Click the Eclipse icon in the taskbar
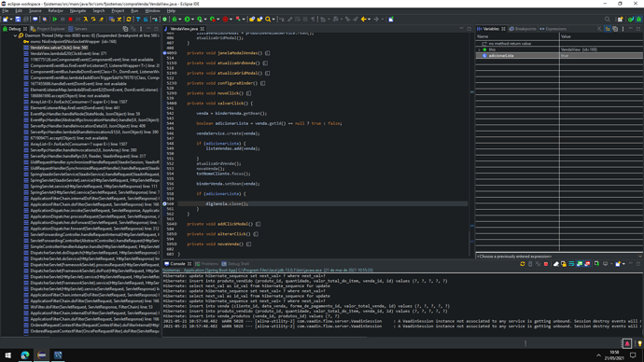This screenshot has width=644, height=362. point(41,355)
